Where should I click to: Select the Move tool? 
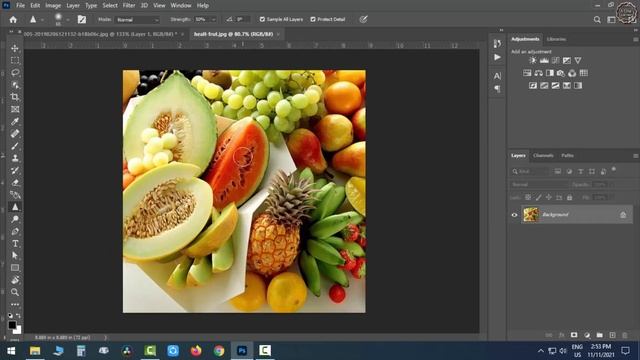[x=15, y=48]
